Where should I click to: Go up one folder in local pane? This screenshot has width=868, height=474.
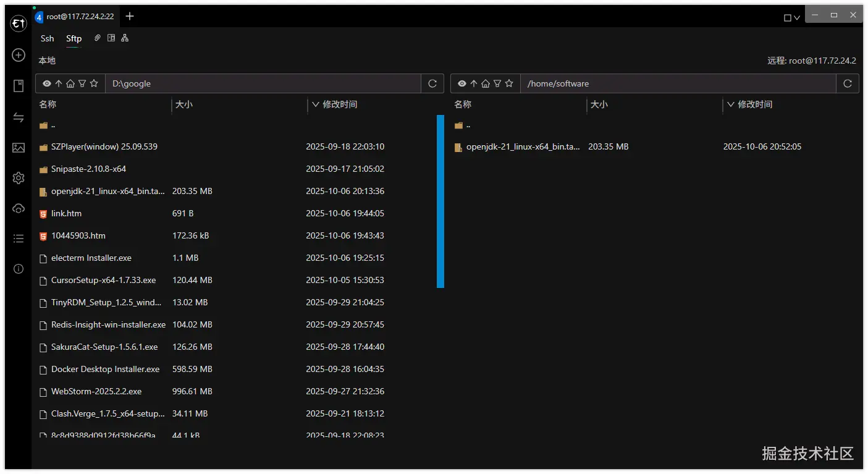pos(59,83)
